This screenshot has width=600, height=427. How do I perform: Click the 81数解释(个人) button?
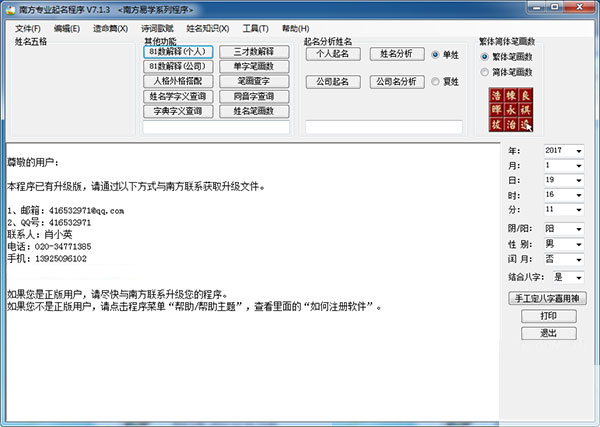click(x=178, y=52)
